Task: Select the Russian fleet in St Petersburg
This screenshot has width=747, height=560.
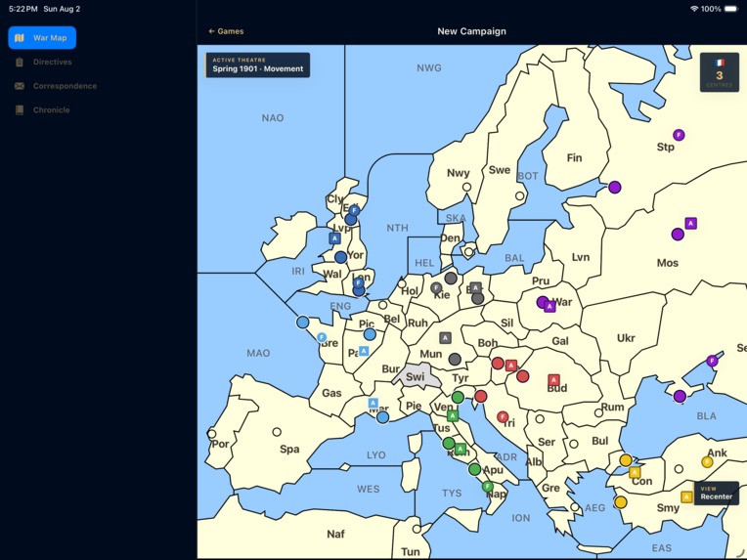Action: [679, 135]
